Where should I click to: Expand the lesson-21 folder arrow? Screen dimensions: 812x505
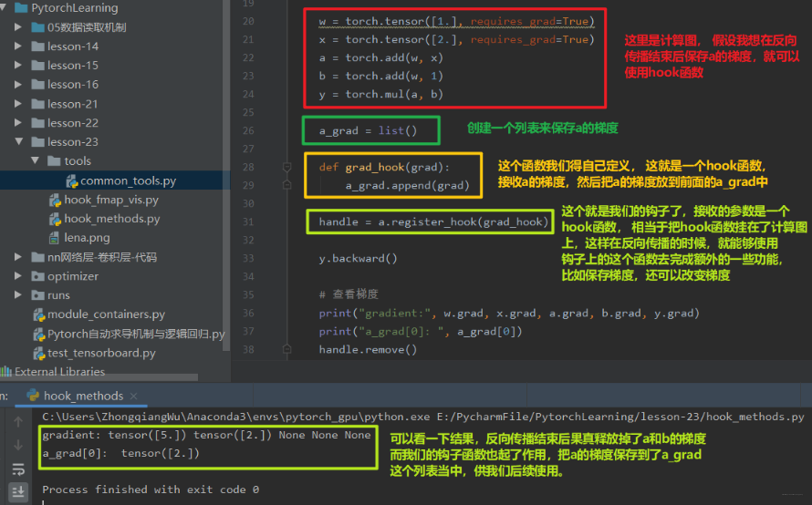pyautogui.click(x=18, y=104)
